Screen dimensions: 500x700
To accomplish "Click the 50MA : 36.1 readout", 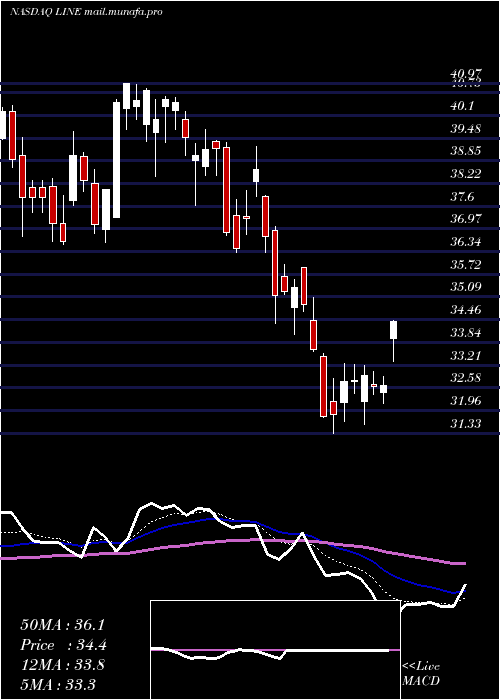I will coord(62,625).
